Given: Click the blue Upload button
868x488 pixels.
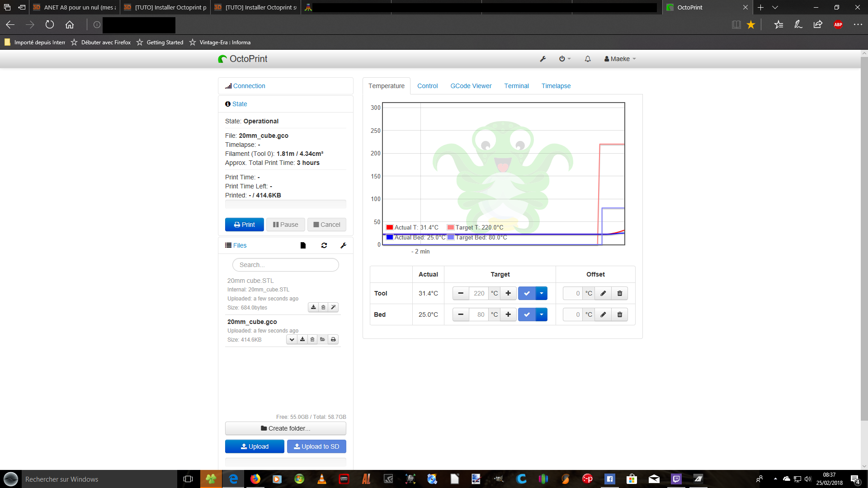Looking at the screenshot, I should 255,446.
